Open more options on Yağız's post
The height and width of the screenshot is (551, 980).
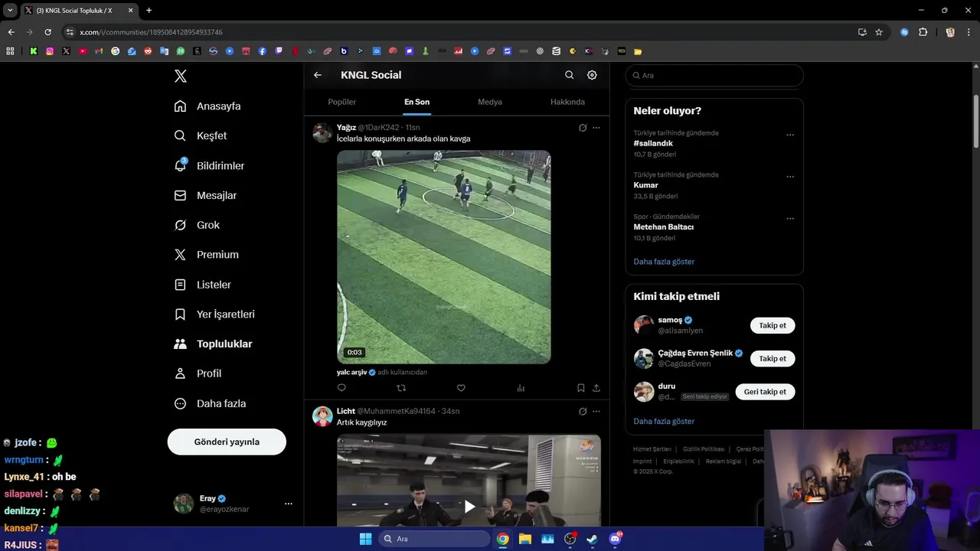[x=596, y=128]
